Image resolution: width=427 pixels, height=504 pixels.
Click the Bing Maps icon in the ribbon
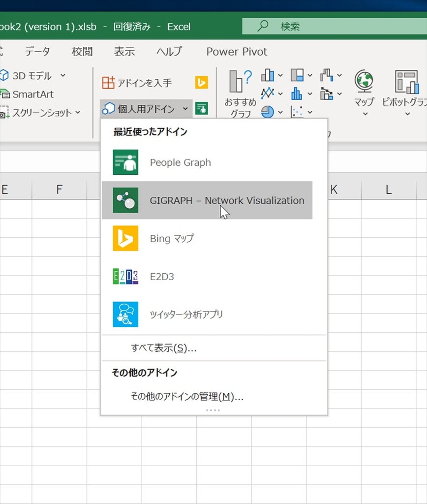coord(202,83)
